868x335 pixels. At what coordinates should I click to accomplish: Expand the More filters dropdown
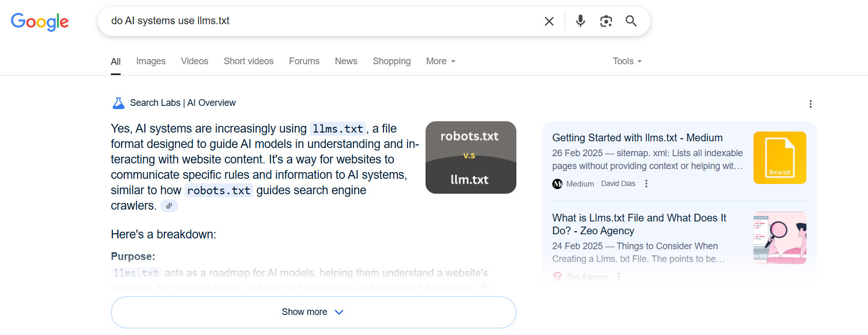click(441, 61)
